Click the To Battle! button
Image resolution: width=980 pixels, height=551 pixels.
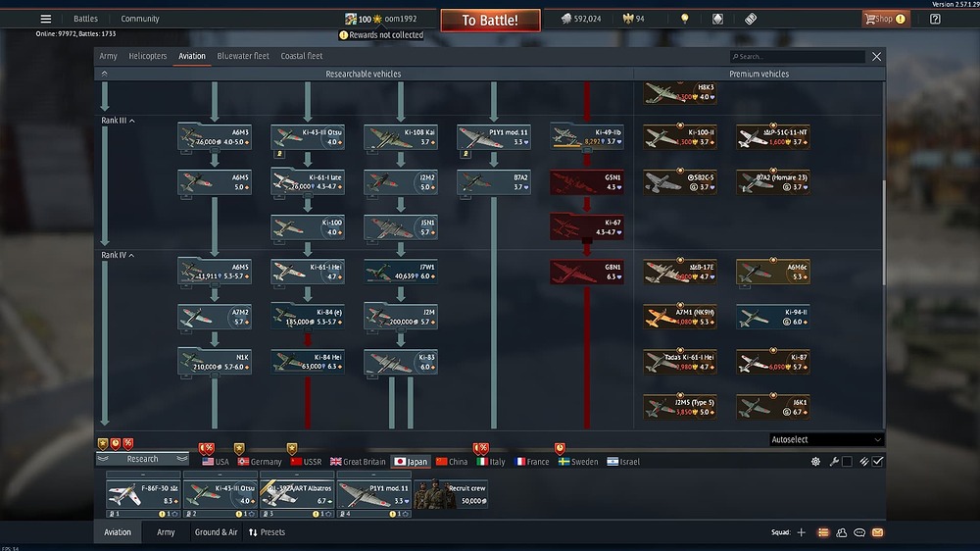tap(490, 20)
